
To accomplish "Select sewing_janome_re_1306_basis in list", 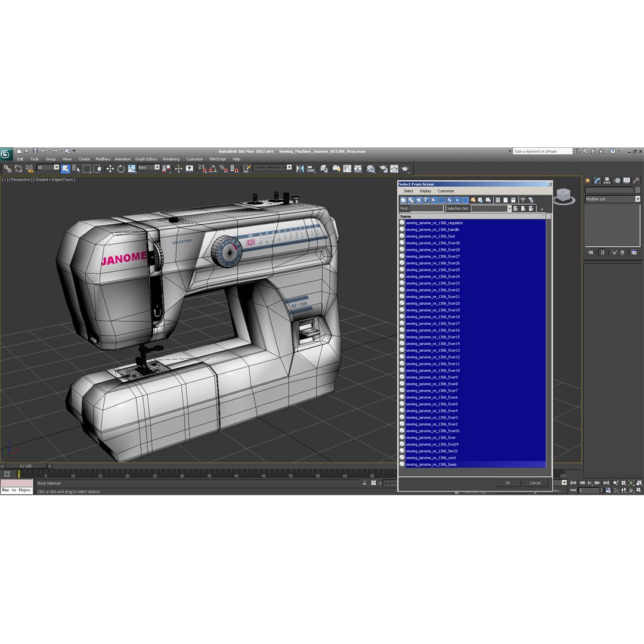I will click(x=473, y=465).
